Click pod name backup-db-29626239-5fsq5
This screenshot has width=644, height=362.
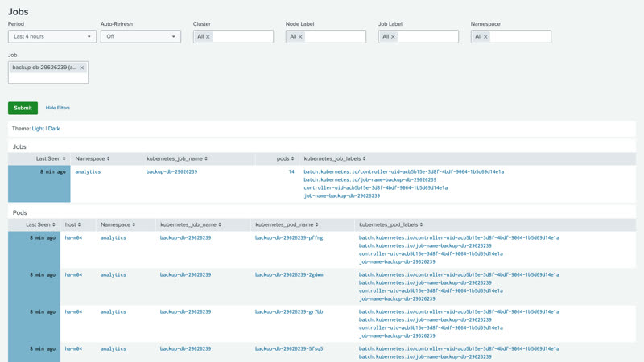(289, 349)
